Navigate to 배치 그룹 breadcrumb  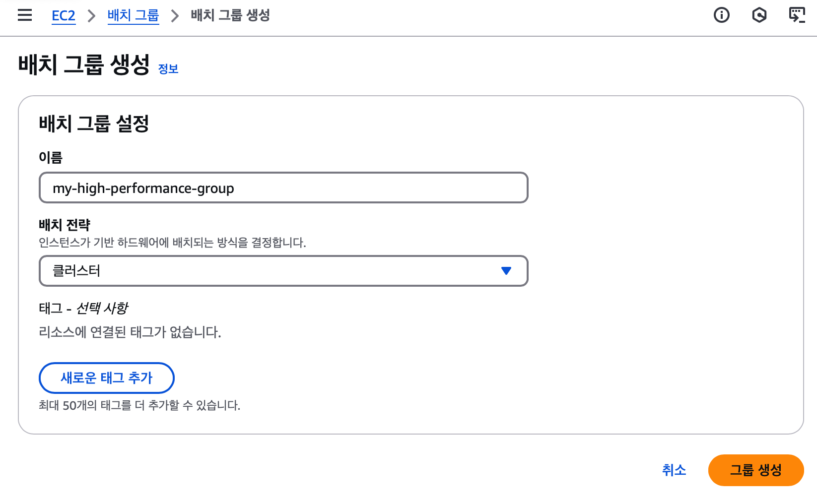pyautogui.click(x=133, y=16)
